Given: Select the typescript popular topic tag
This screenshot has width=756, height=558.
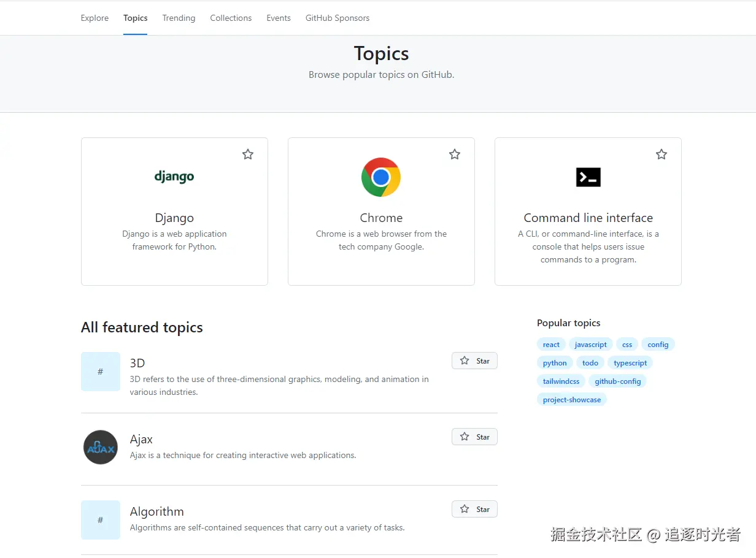Looking at the screenshot, I should 630,363.
